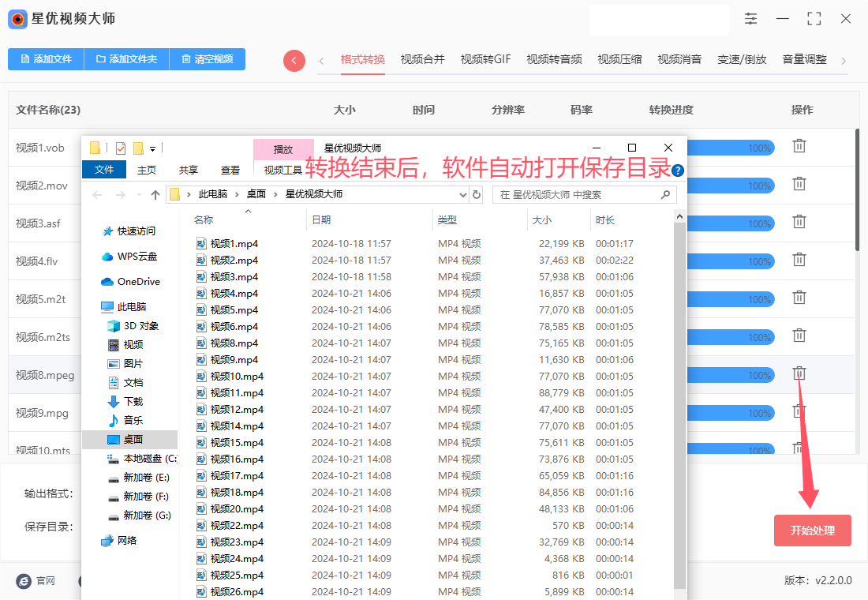Open the 视频工具 ribbon tab
Screen dimensions: 868x600
(x=282, y=170)
